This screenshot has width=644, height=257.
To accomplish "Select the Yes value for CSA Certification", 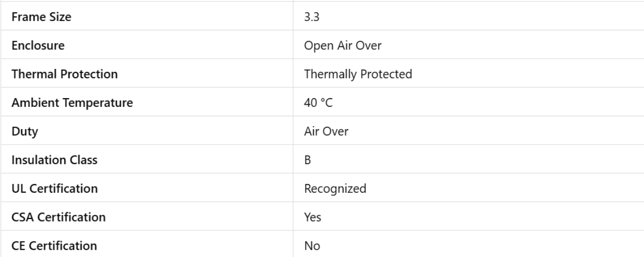I will (313, 217).
